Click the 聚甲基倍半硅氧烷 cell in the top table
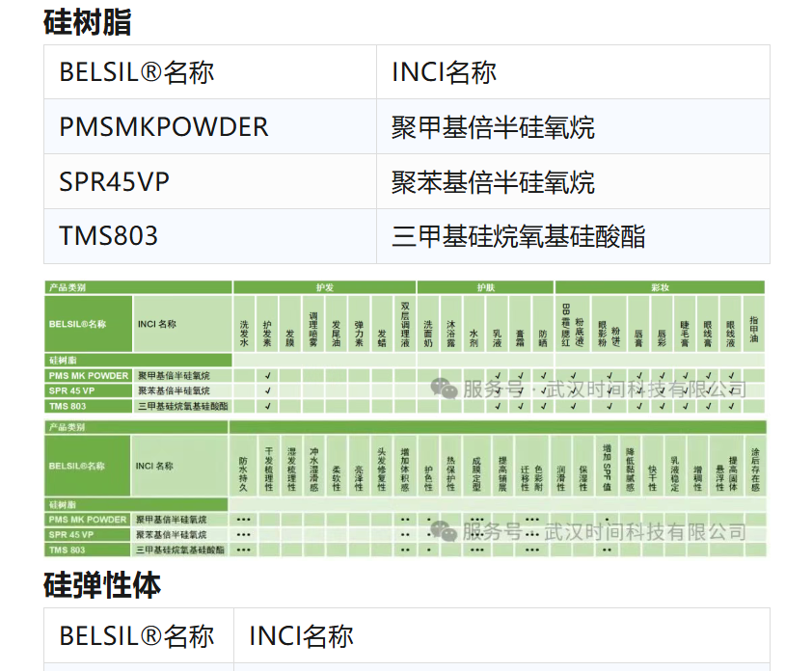 click(x=493, y=127)
